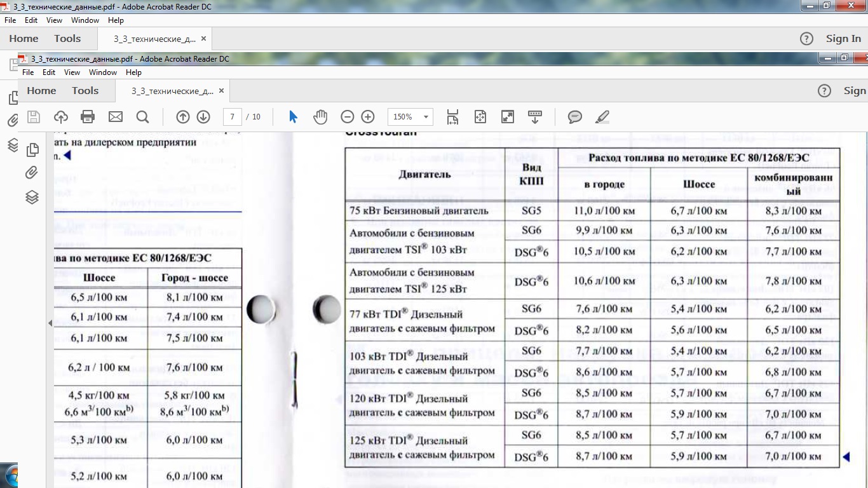Go to the previous page arrow
This screenshot has width=868, height=488.
[x=183, y=117]
